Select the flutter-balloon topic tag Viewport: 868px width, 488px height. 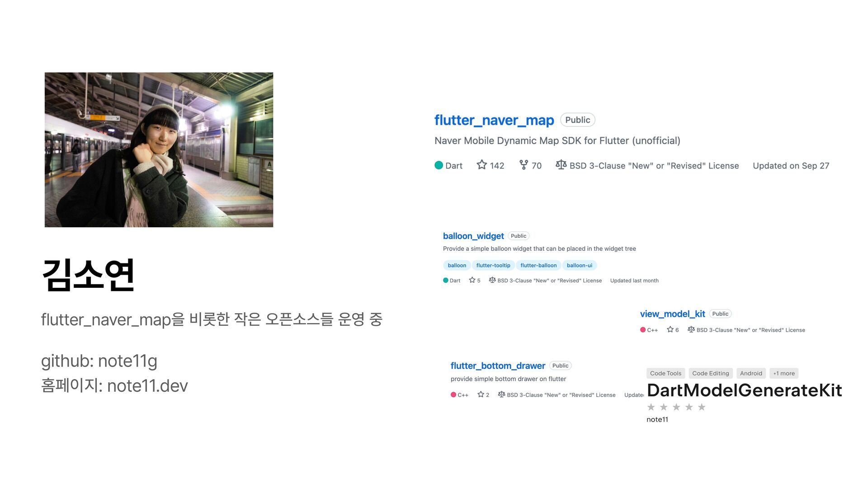click(x=538, y=265)
